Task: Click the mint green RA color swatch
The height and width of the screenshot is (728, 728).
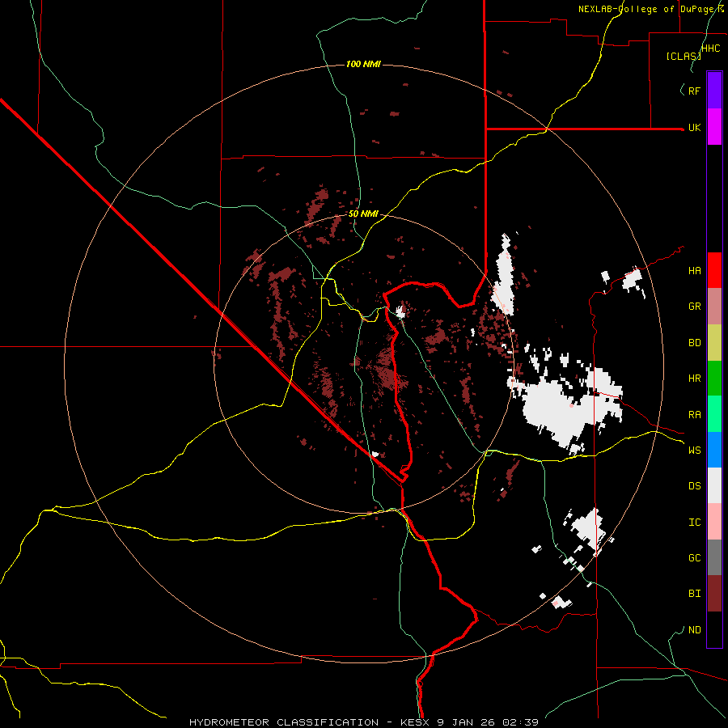Action: coord(714,414)
